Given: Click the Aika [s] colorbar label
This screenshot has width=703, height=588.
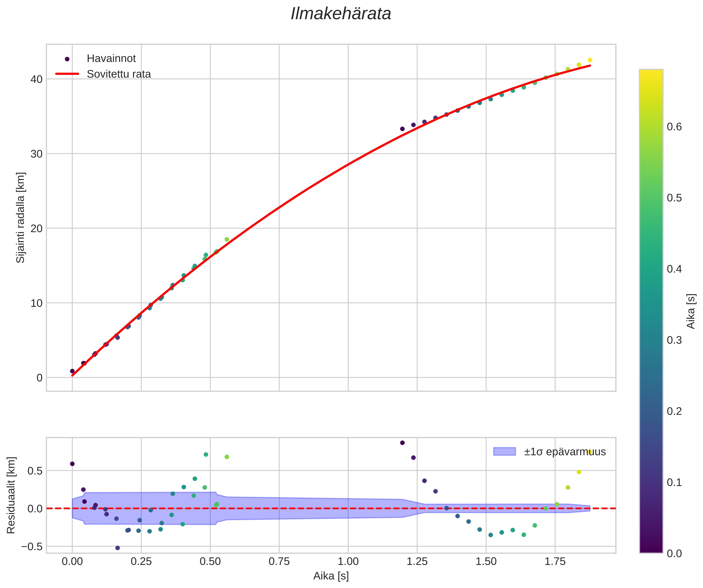Looking at the screenshot, I should point(691,311).
